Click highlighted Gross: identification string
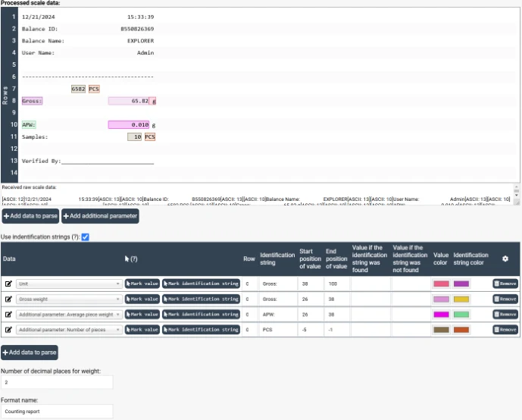This screenshot has width=522, height=420. point(32,101)
